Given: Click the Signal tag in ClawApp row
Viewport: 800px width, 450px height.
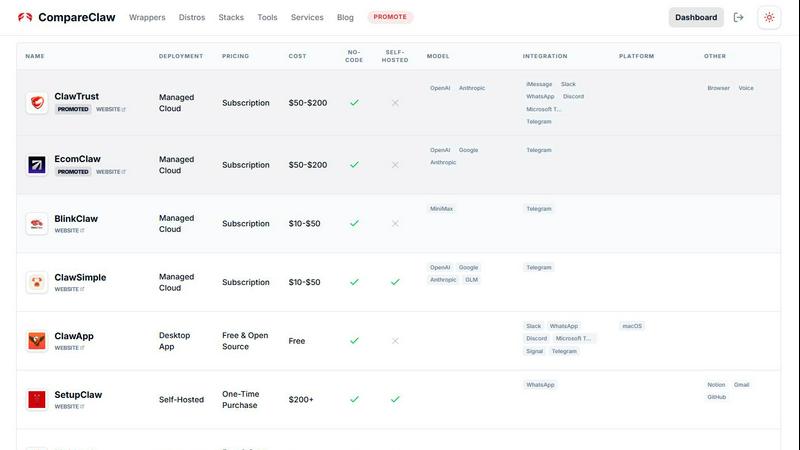Looking at the screenshot, I should [535, 351].
